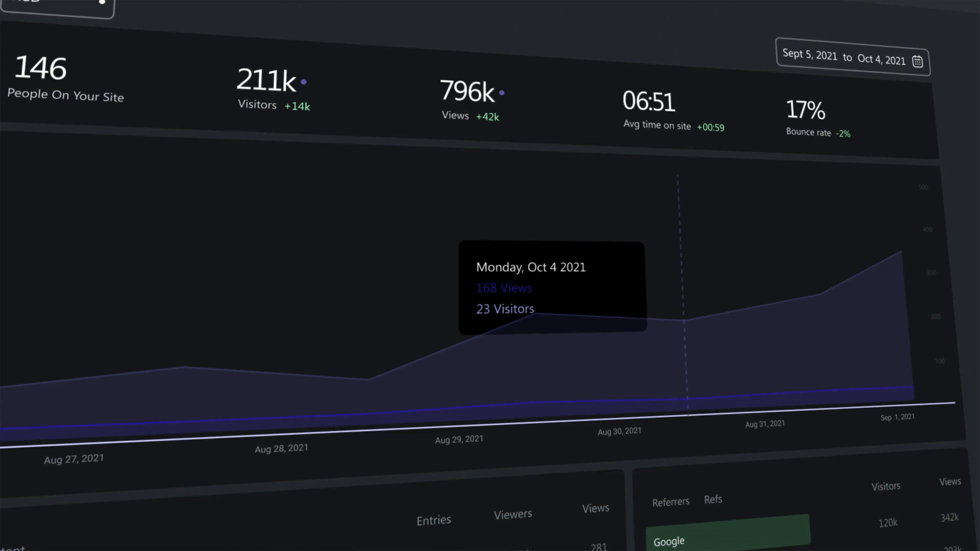This screenshot has height=551, width=980.
Task: Click the 100 y-axis label
Action: [x=940, y=361]
